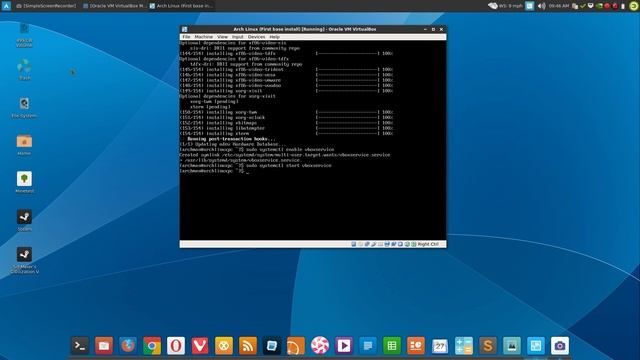Launch the orange presentation dock icon
Viewport: 640px width, 360px height.
pyautogui.click(x=416, y=346)
